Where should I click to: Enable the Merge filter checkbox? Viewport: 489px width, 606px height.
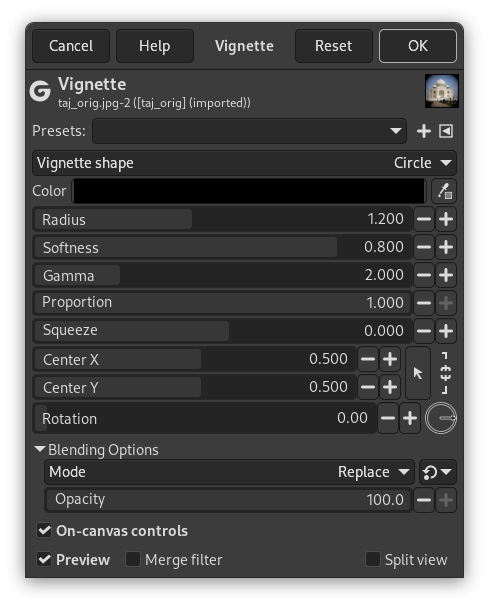tap(133, 559)
